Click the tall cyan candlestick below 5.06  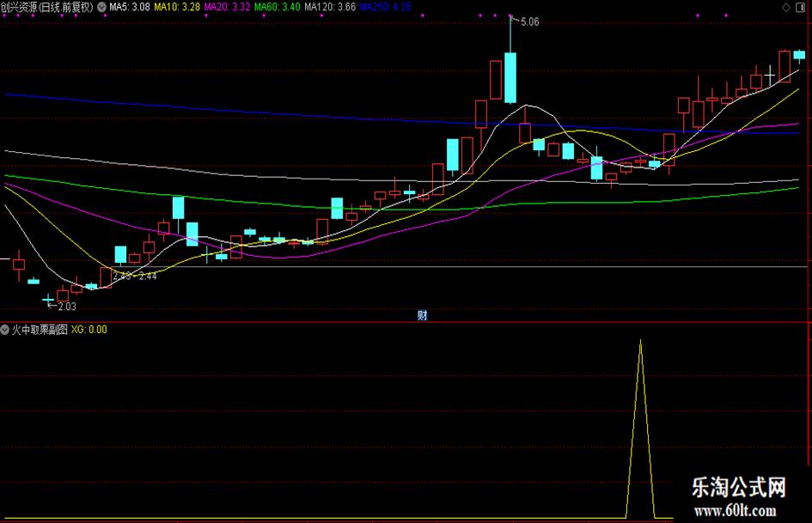(x=510, y=77)
